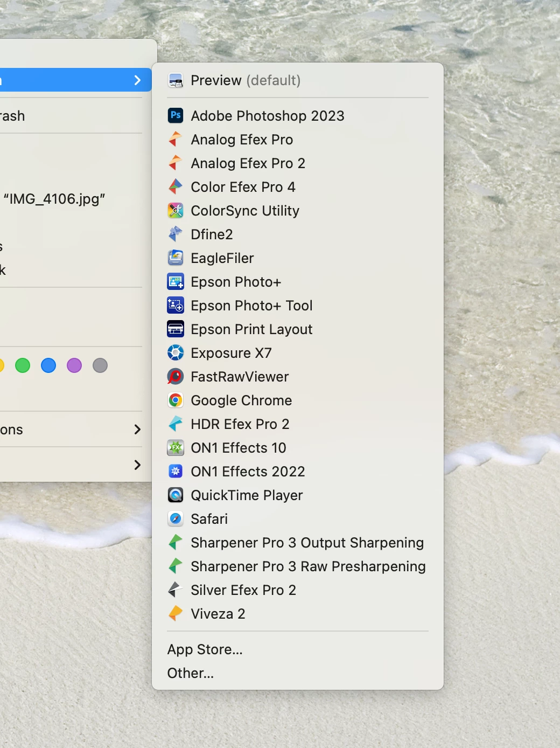Click the Adobe Photoshop 2023 icon
Screen dimensions: 560x748
click(x=176, y=115)
